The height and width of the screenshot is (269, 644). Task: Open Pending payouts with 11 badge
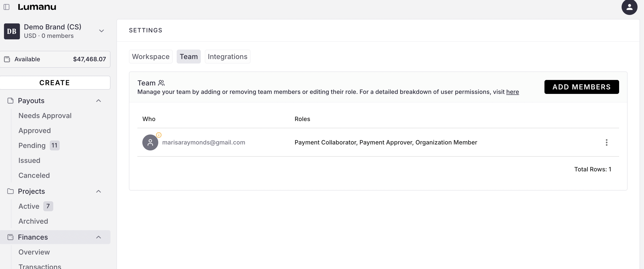click(32, 146)
